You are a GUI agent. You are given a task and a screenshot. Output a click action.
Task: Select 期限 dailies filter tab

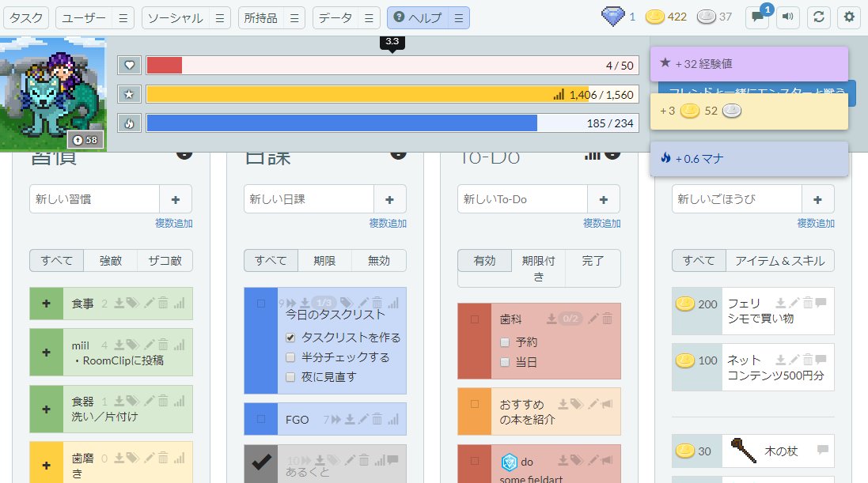pyautogui.click(x=324, y=261)
